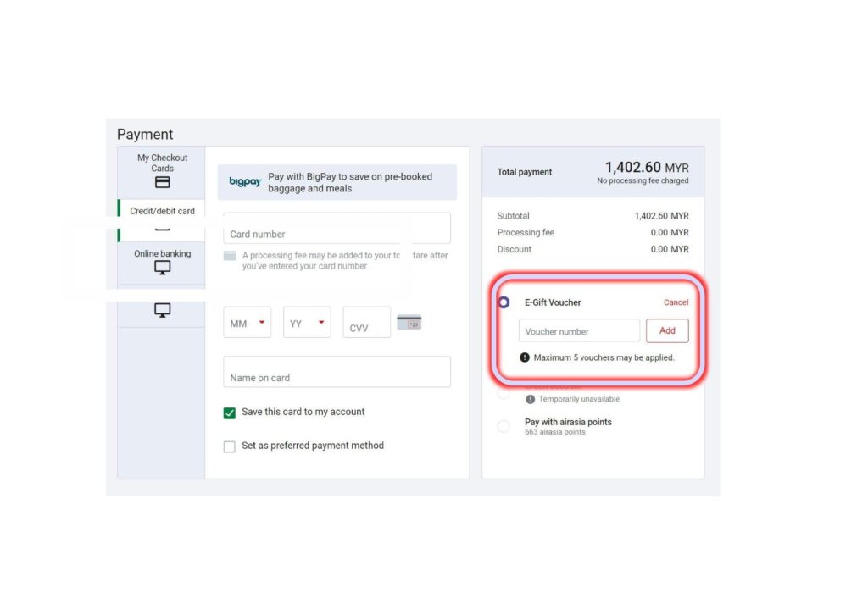The image size is (868, 615).
Task: Switch to the Online banking tab
Action: (x=162, y=262)
